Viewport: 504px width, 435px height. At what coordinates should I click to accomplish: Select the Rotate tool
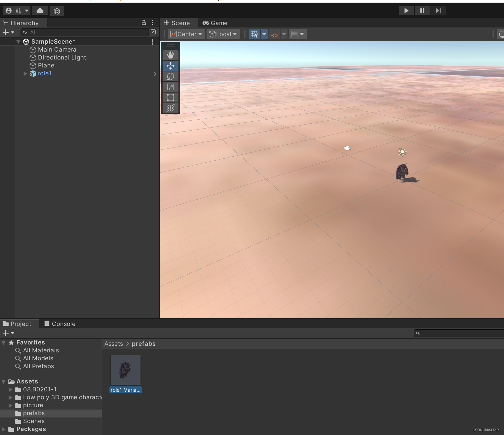tap(171, 76)
